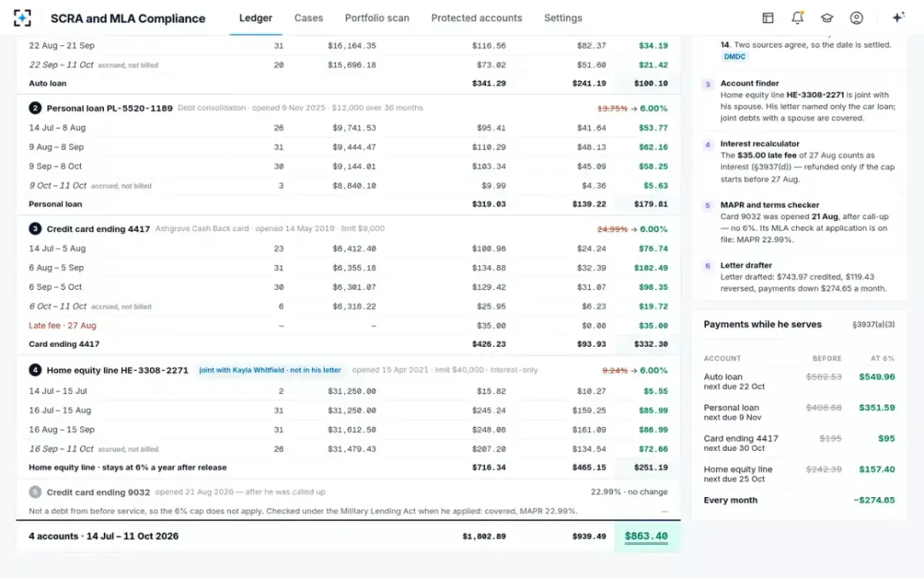Image resolution: width=924 pixels, height=578 pixels.
Task: Click the −$274.65 every month total
Action: pyautogui.click(x=874, y=500)
